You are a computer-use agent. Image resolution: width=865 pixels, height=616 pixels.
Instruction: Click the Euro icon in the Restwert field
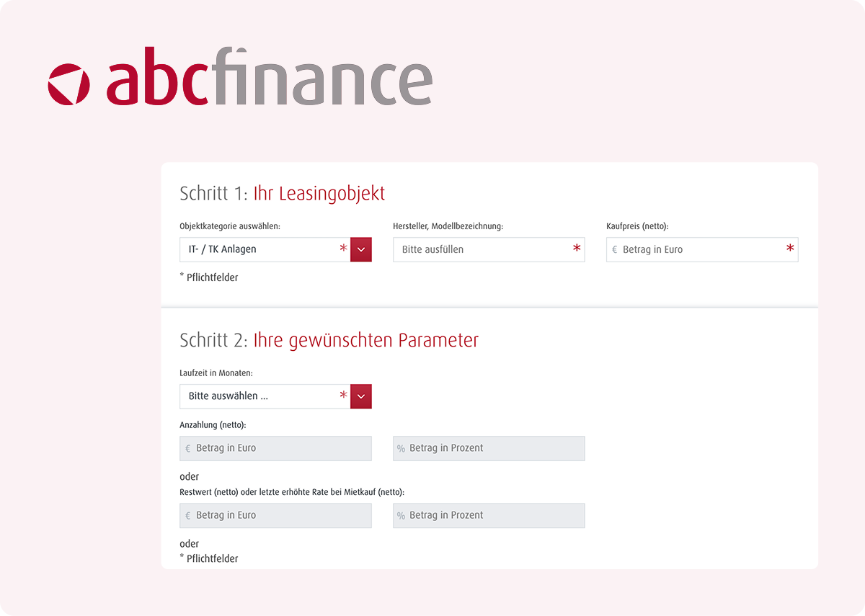coord(187,515)
